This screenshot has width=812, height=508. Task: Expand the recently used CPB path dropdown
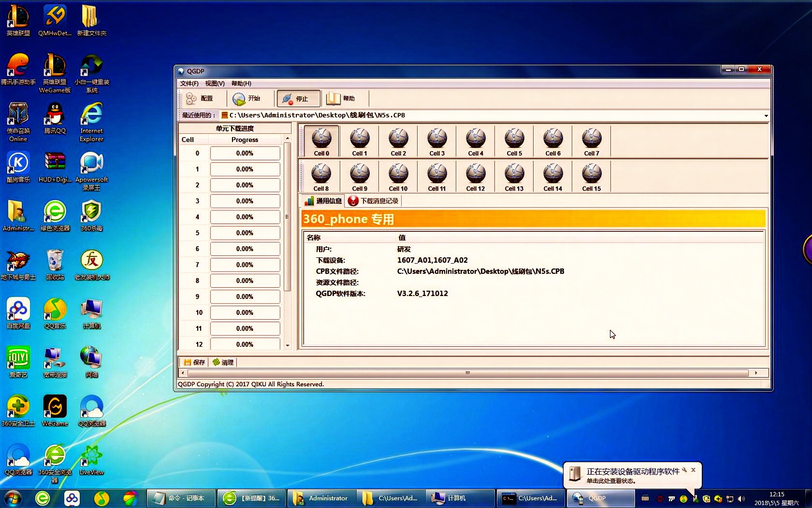766,115
